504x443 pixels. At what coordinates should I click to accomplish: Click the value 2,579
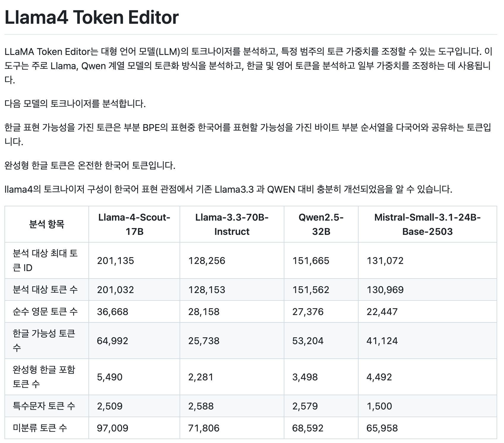pyautogui.click(x=305, y=406)
